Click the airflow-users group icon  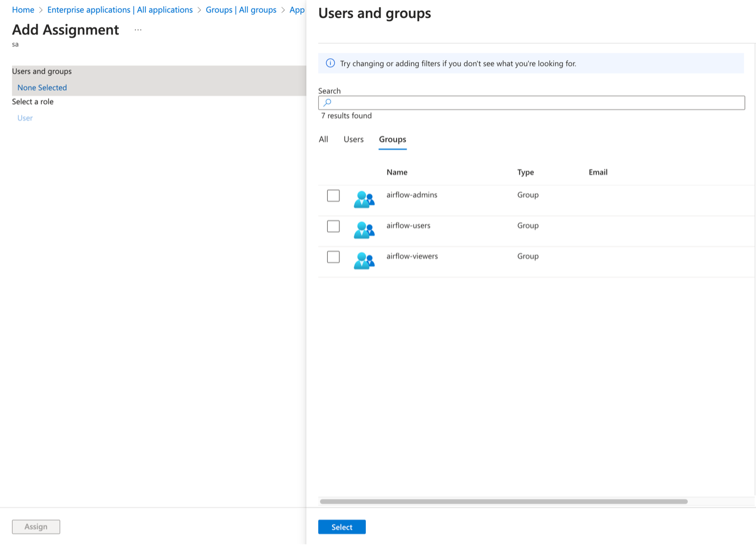(364, 230)
